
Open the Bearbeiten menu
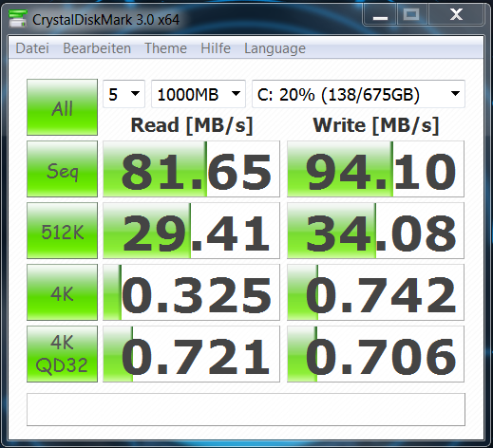(x=97, y=48)
